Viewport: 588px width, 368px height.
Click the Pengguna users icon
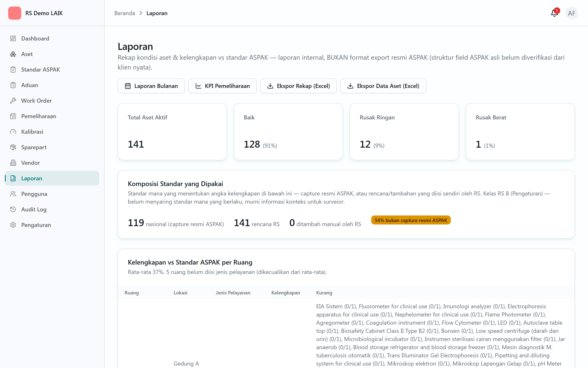[13, 194]
